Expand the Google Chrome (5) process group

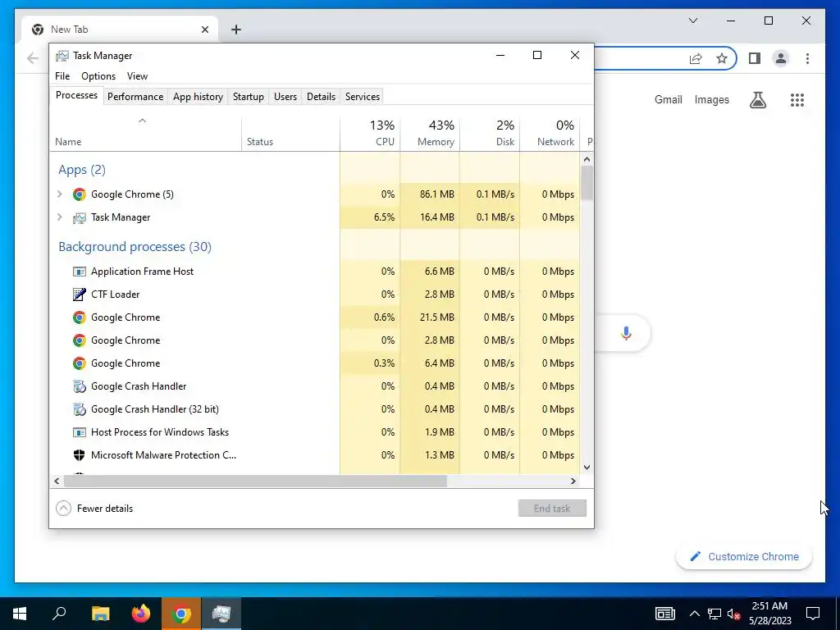[60, 194]
